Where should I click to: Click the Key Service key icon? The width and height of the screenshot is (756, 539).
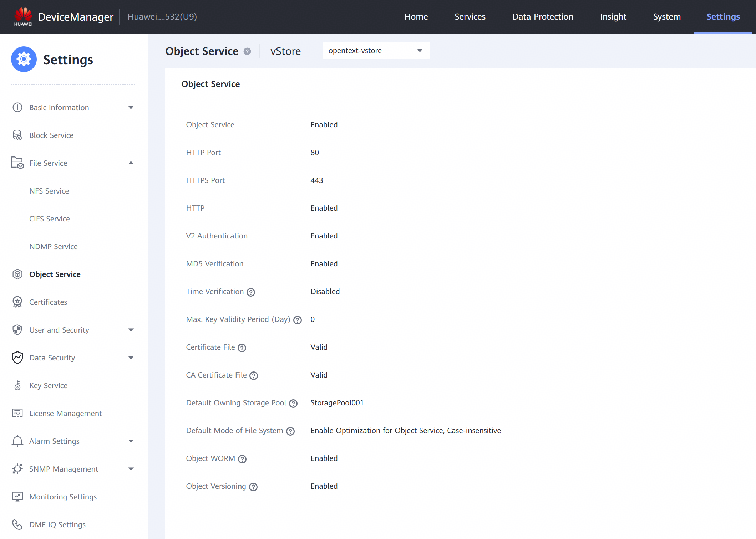pyautogui.click(x=17, y=385)
